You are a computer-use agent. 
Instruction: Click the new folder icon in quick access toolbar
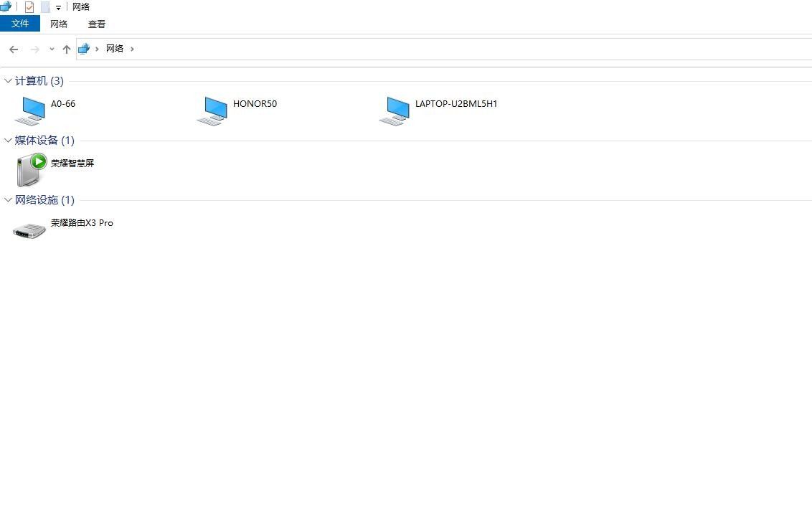coord(45,7)
